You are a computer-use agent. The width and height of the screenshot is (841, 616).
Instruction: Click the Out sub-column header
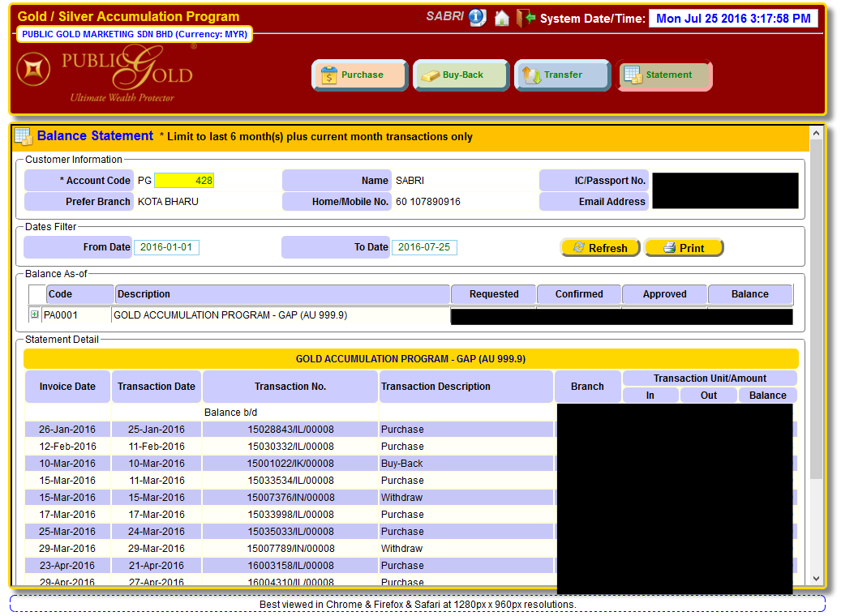[709, 395]
